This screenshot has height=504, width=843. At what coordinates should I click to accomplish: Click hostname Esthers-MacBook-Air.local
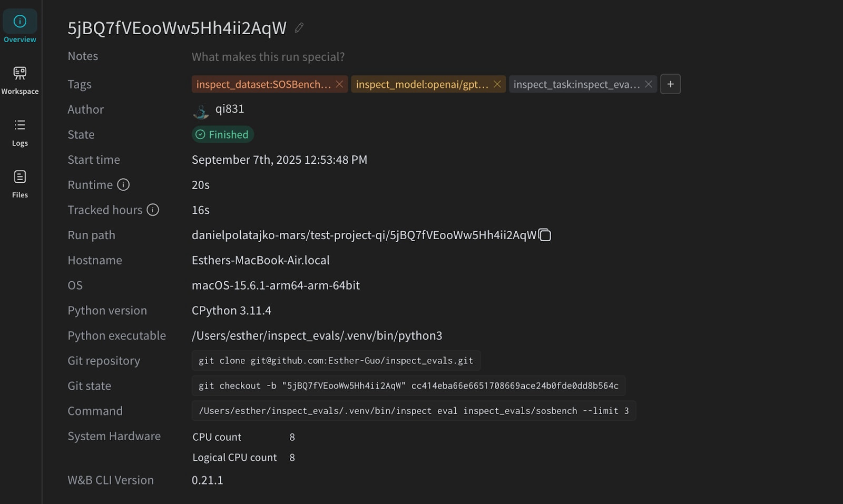point(261,260)
